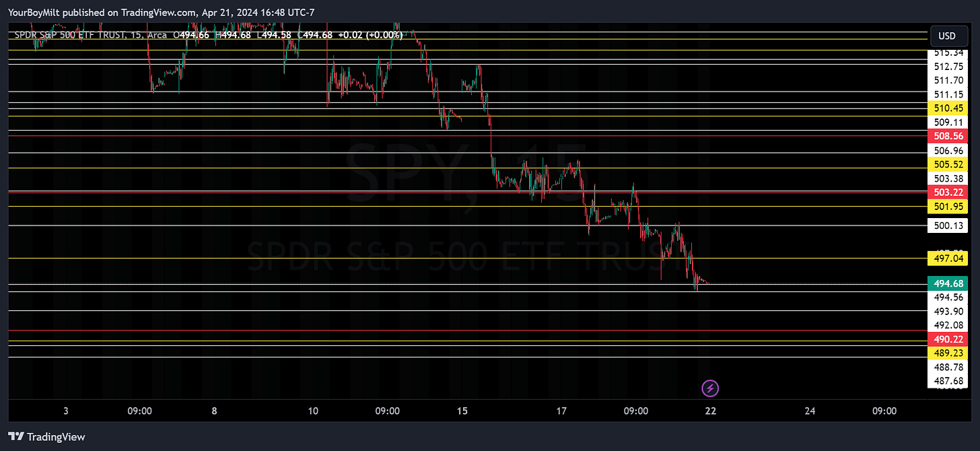Select the red 503.22 price label

click(x=947, y=193)
